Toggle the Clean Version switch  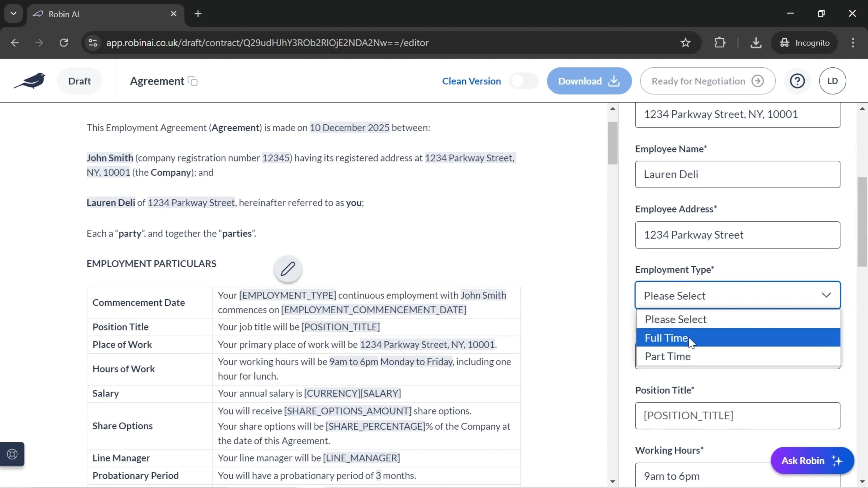(524, 80)
